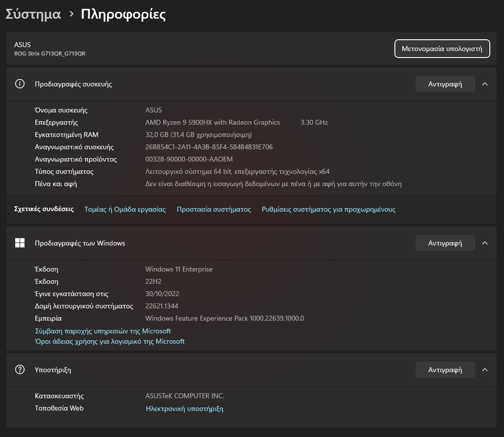Screen dimensions: 504x437
Task: Open Ρυθμίσεις συστήματος για προχωρημένους link
Action: pyautogui.click(x=329, y=209)
